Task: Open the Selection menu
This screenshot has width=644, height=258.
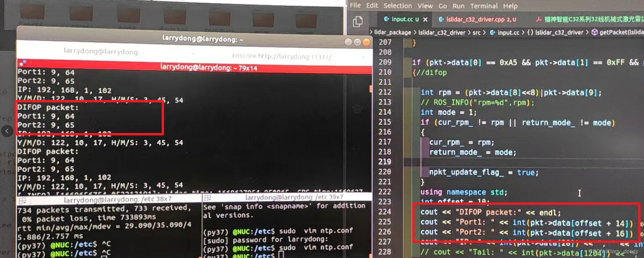Action: tap(398, 6)
